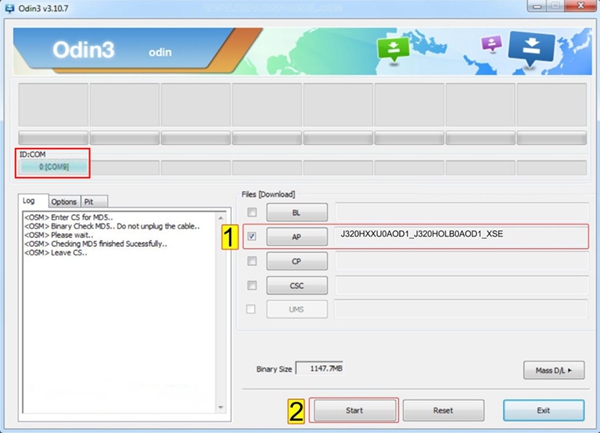Click the UMS button
The height and width of the screenshot is (433, 600).
297,309
